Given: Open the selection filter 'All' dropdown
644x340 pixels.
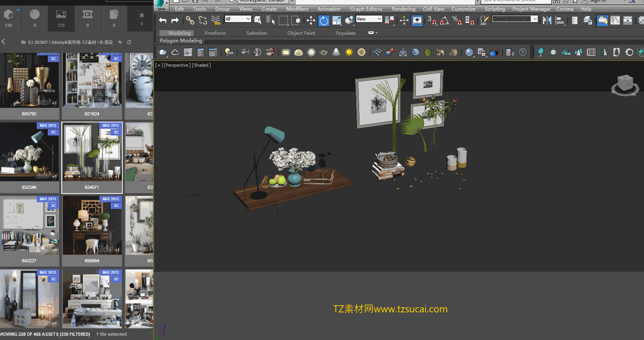Looking at the screenshot, I should tap(238, 19).
